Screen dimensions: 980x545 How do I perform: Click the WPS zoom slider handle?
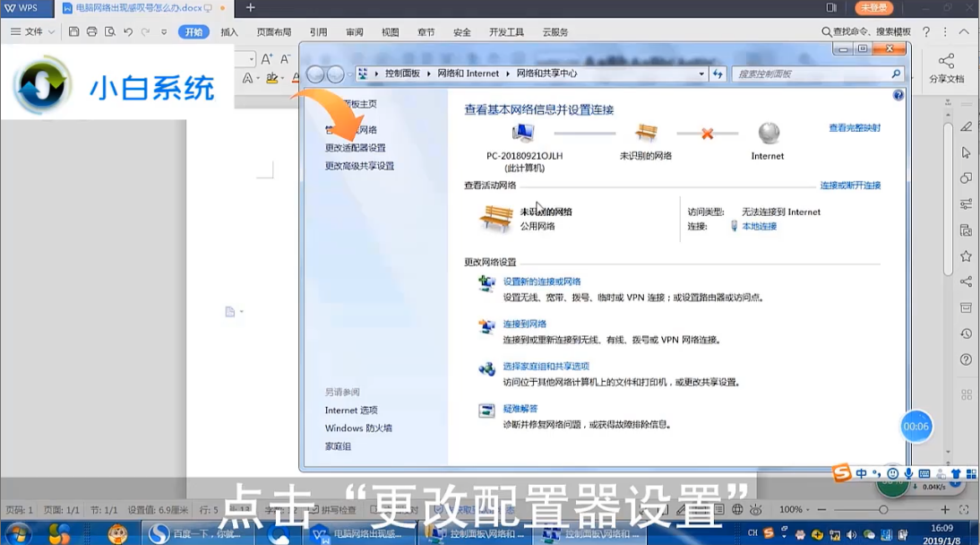pos(883,510)
